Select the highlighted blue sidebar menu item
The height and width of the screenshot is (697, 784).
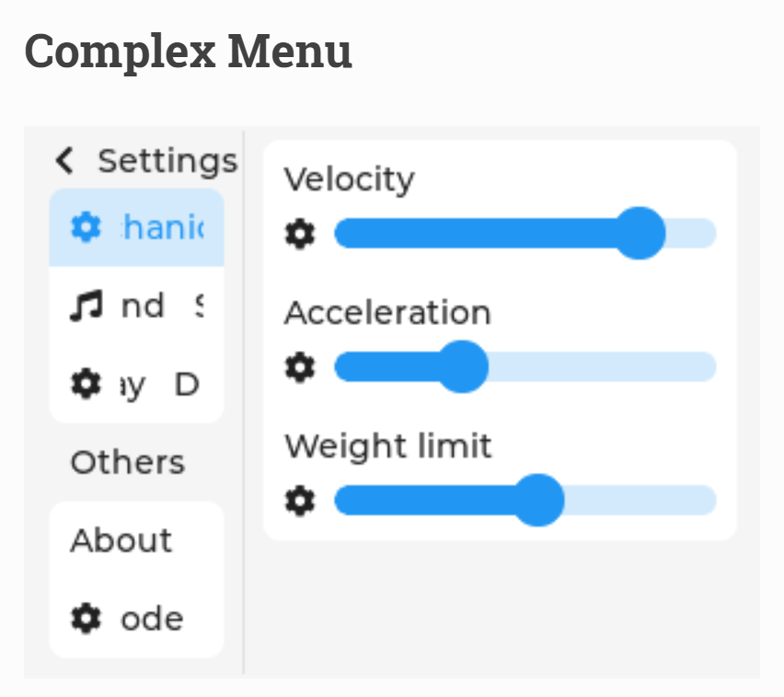136,227
